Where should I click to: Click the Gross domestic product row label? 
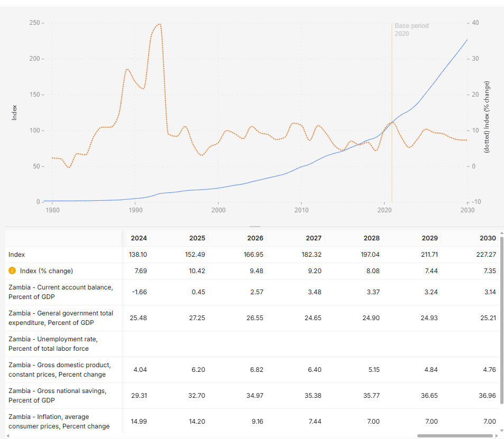[x=59, y=370]
